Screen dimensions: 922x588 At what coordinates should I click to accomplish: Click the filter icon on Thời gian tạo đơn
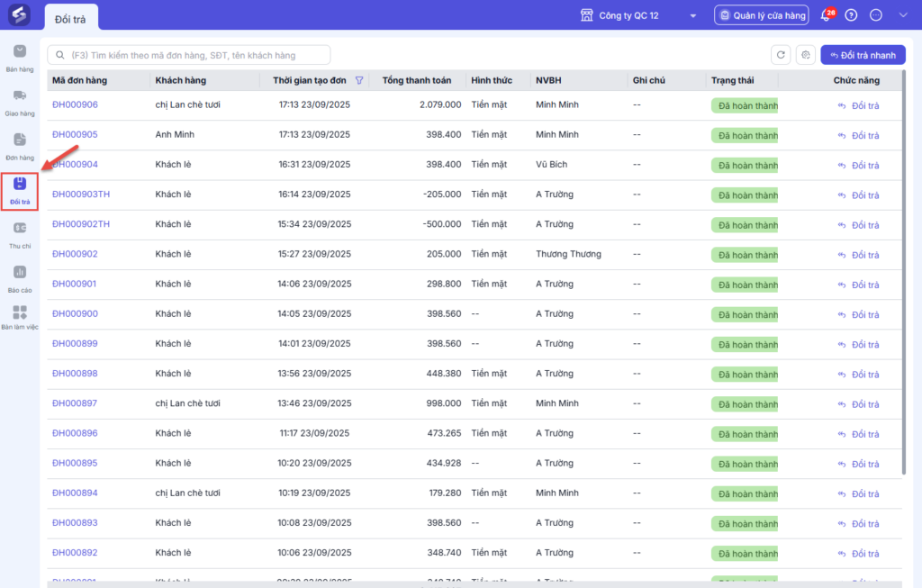(359, 81)
